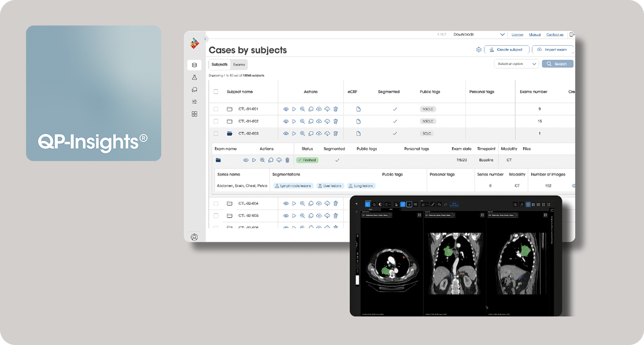Open the 'Select an option' dropdown
The image size is (644, 345).
pyautogui.click(x=516, y=64)
